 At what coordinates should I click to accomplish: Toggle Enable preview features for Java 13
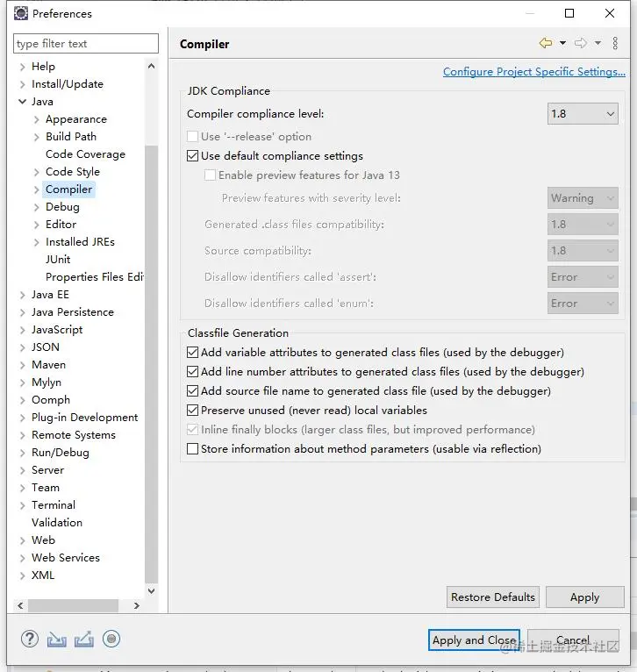pyautogui.click(x=210, y=175)
